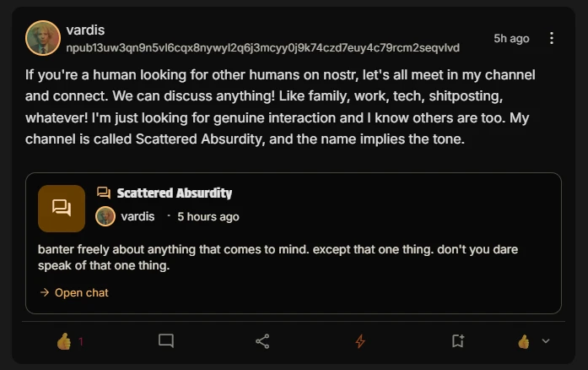Zap the post with lightning icon
The height and width of the screenshot is (370, 588).
coord(360,341)
